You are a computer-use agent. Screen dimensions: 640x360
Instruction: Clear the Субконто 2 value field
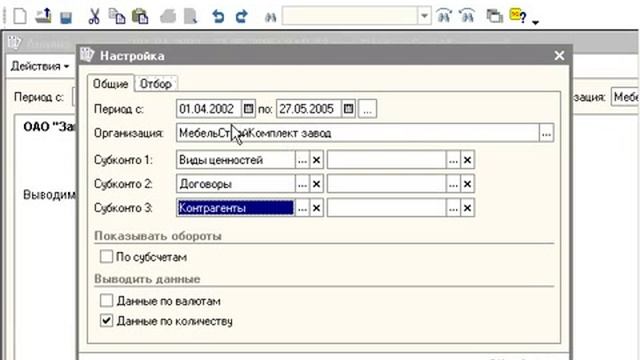pos(467,184)
